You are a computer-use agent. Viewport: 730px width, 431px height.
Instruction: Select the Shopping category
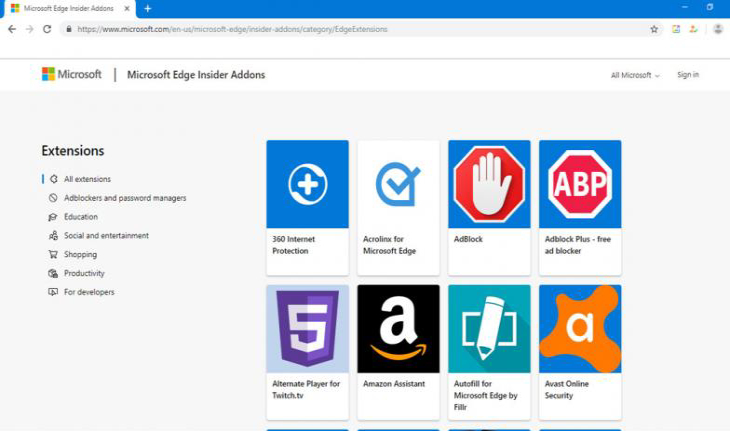pyautogui.click(x=80, y=254)
